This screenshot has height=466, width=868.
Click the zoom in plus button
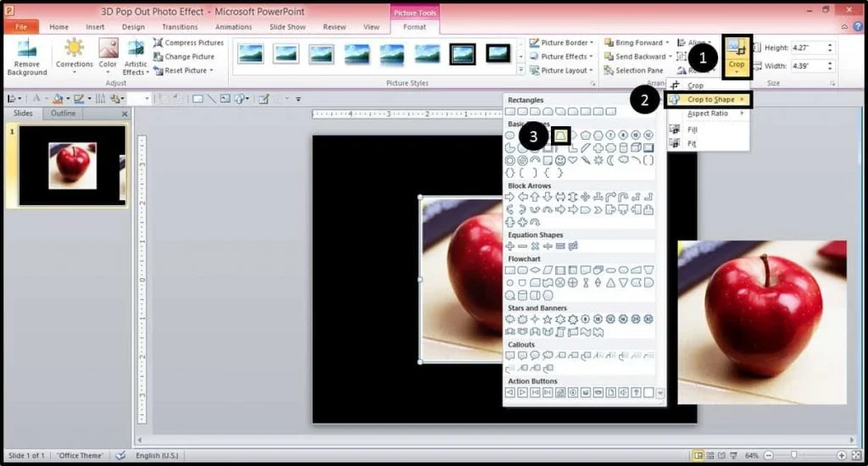click(x=842, y=456)
